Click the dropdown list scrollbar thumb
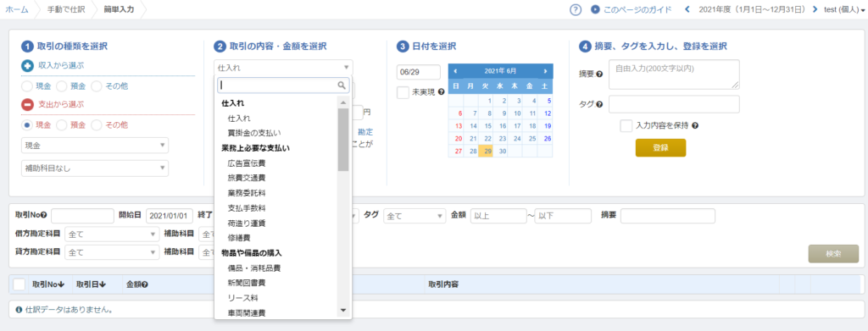Image resolution: width=868 pixels, height=331 pixels. tap(343, 139)
